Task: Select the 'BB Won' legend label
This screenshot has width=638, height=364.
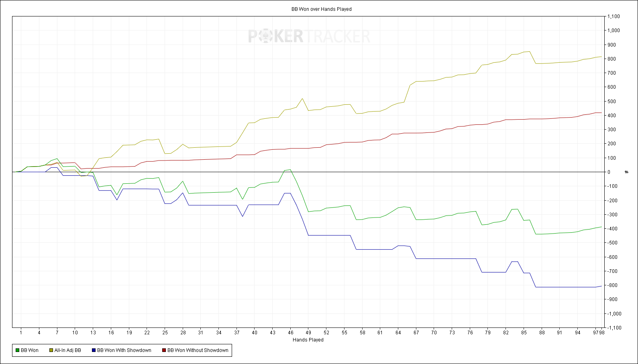Action: tap(30, 350)
